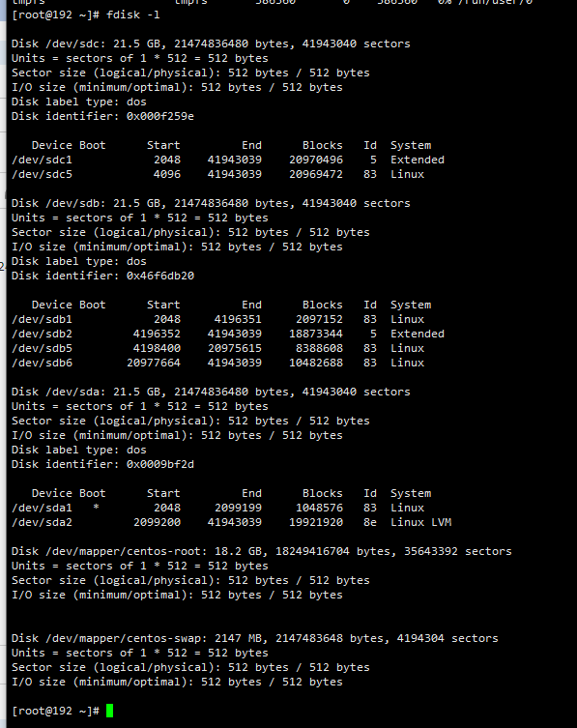This screenshot has height=728, width=577.
Task: Click the green terminal cursor block
Action: click(x=109, y=711)
